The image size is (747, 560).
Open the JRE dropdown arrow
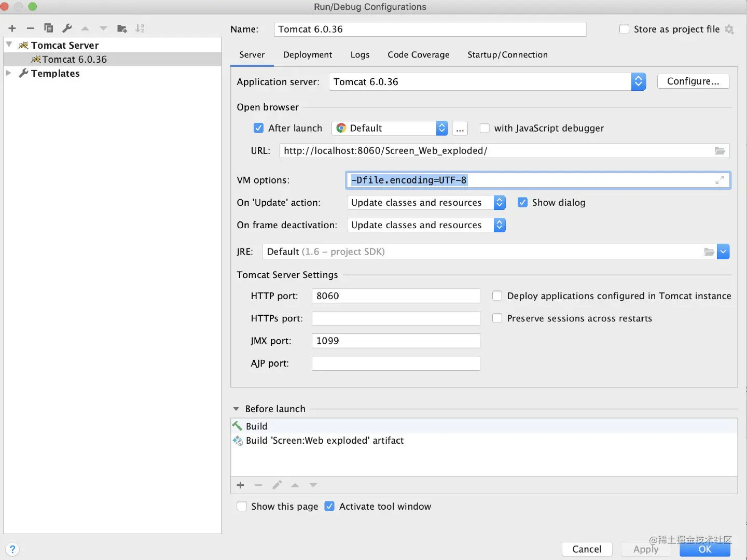point(724,252)
